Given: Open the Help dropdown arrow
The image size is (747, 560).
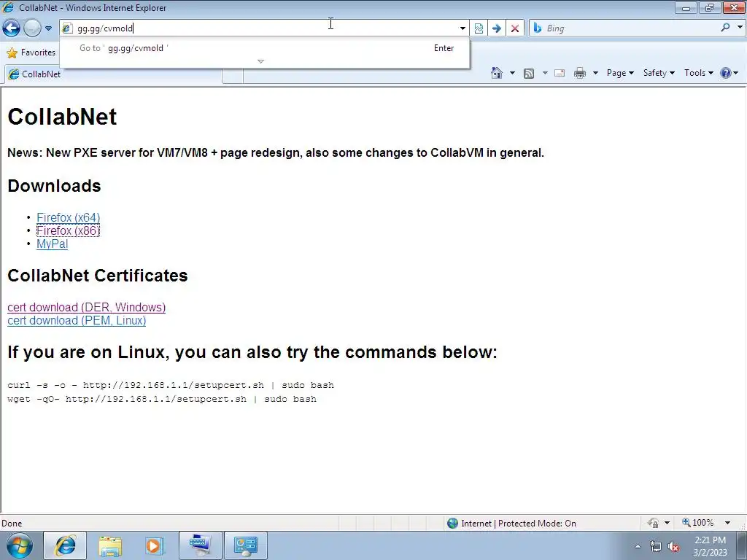Looking at the screenshot, I should click(x=736, y=74).
